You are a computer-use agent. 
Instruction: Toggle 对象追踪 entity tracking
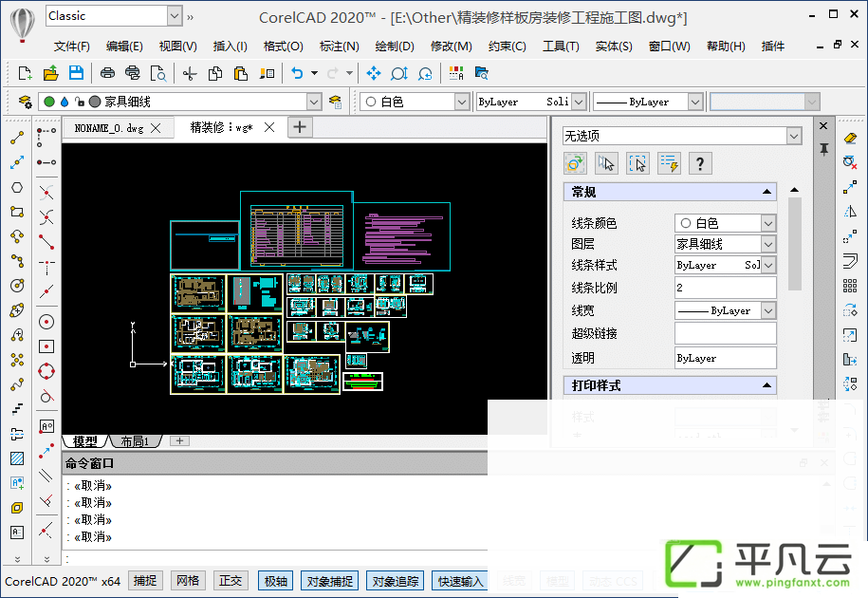(x=396, y=581)
